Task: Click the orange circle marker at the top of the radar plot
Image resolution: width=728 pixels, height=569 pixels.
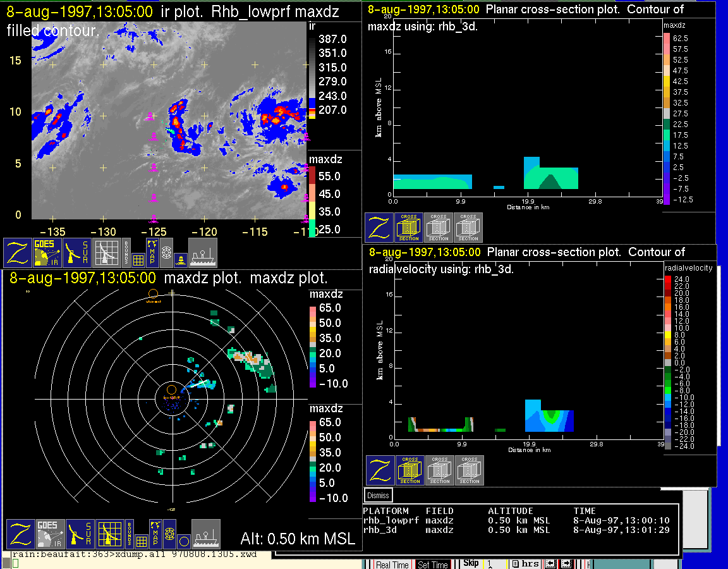Action: (153, 293)
